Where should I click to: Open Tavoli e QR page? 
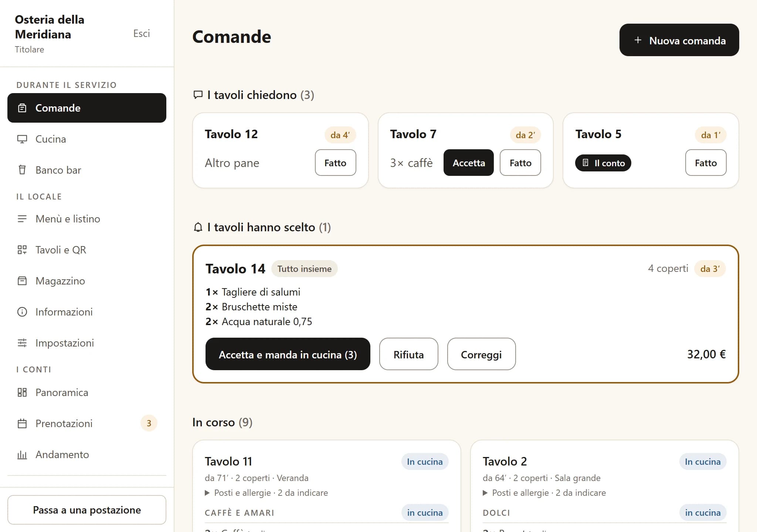(x=87, y=250)
